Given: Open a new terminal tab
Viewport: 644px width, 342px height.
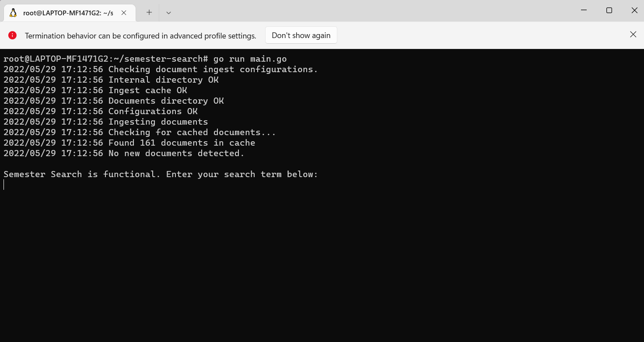Looking at the screenshot, I should pos(149,13).
